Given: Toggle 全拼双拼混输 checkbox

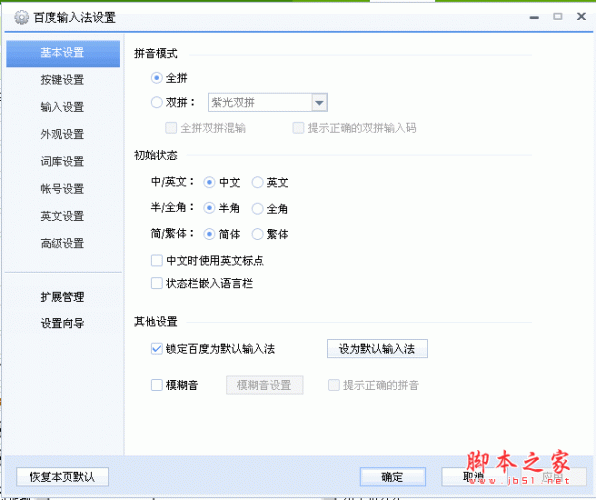Looking at the screenshot, I should click(171, 128).
